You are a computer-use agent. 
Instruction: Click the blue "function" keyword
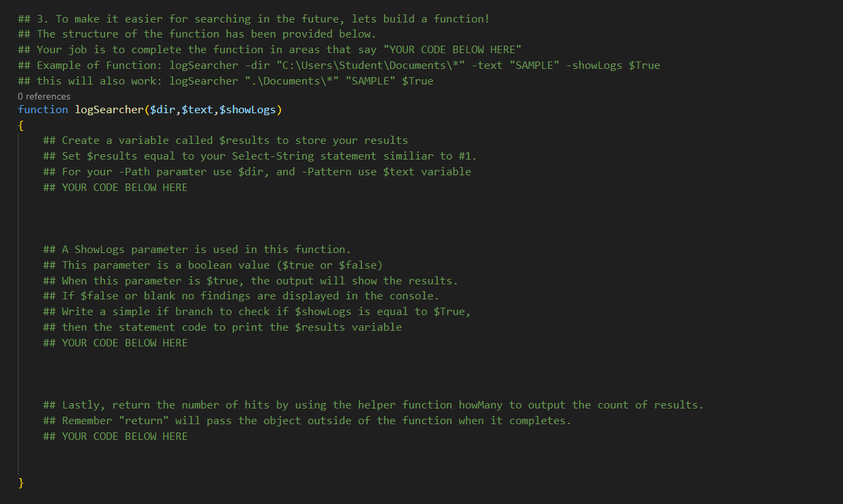coord(43,110)
